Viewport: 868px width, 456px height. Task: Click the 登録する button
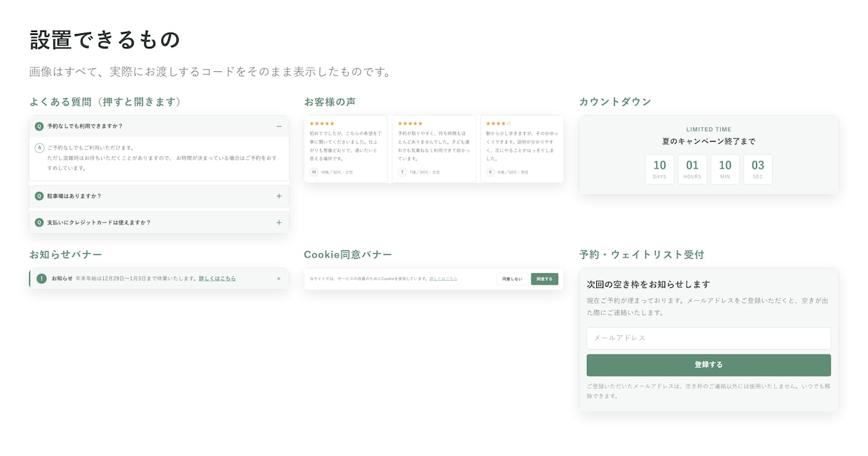pyautogui.click(x=709, y=365)
